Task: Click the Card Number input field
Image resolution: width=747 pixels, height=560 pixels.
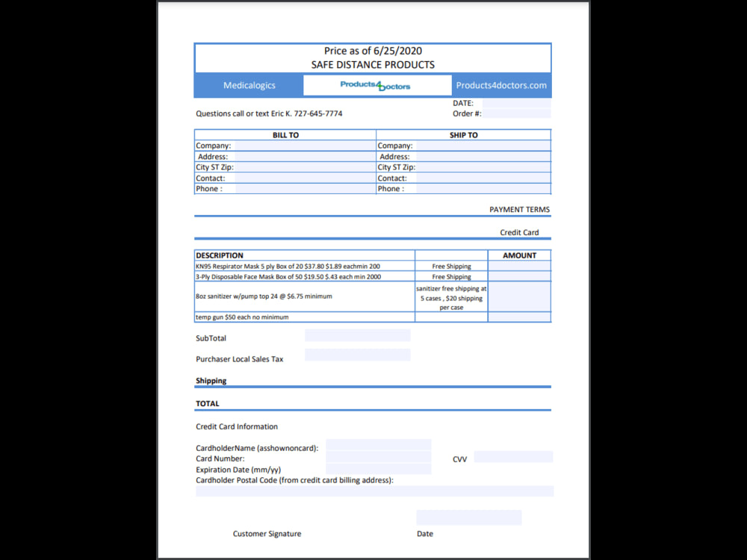Action: tap(378, 457)
